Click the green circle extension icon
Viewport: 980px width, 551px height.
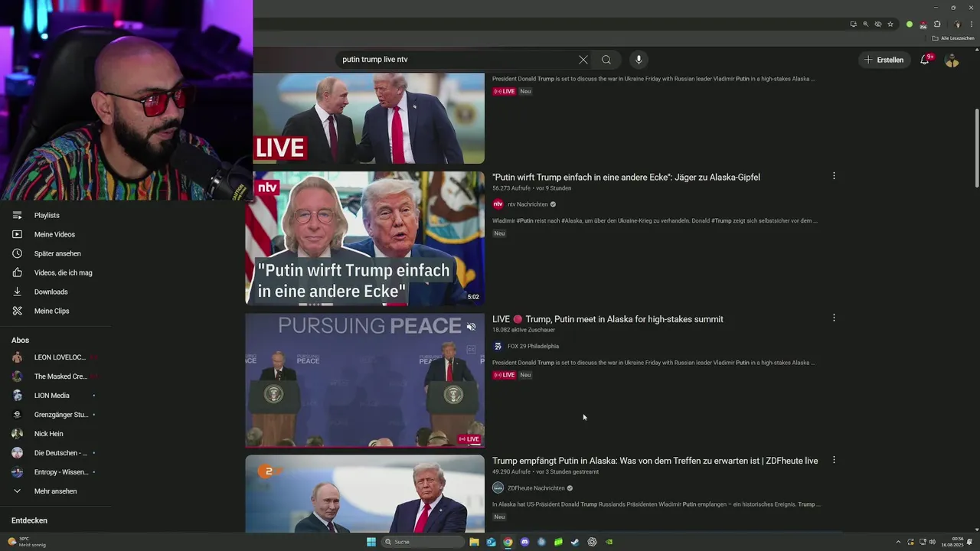click(910, 24)
